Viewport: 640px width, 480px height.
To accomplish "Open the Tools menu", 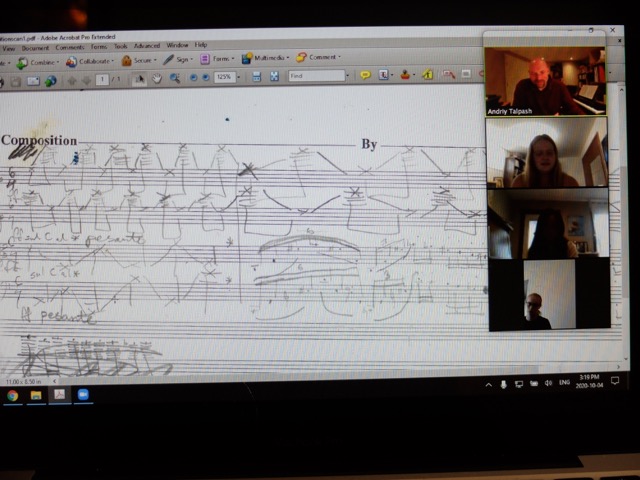I will (x=120, y=47).
